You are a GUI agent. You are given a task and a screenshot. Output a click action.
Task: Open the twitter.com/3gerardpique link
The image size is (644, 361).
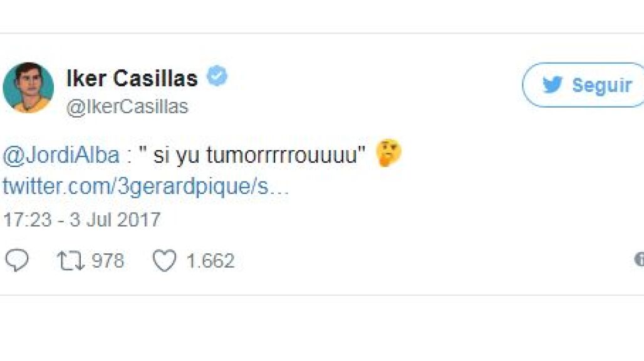pos(146,186)
